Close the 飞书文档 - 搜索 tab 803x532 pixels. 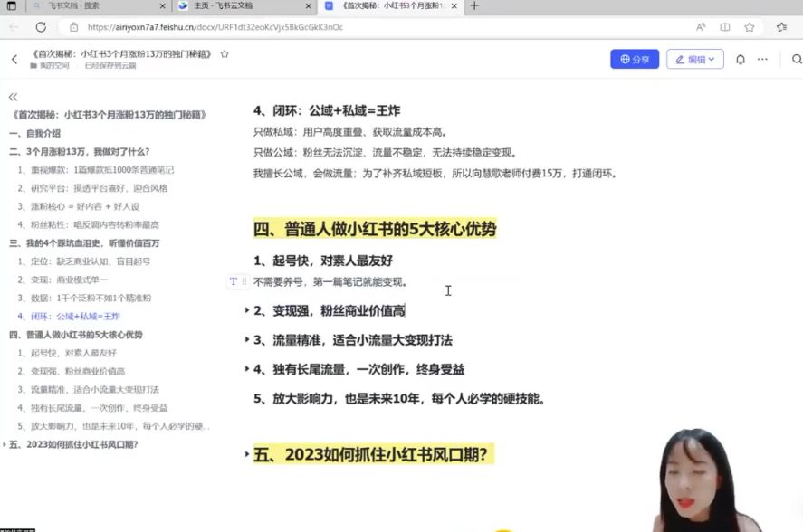(x=162, y=5)
